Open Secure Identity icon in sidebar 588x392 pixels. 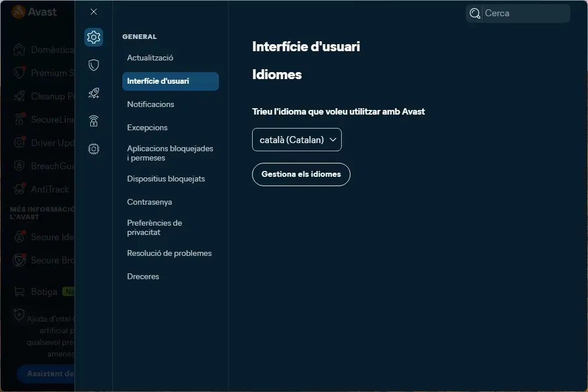(x=19, y=237)
